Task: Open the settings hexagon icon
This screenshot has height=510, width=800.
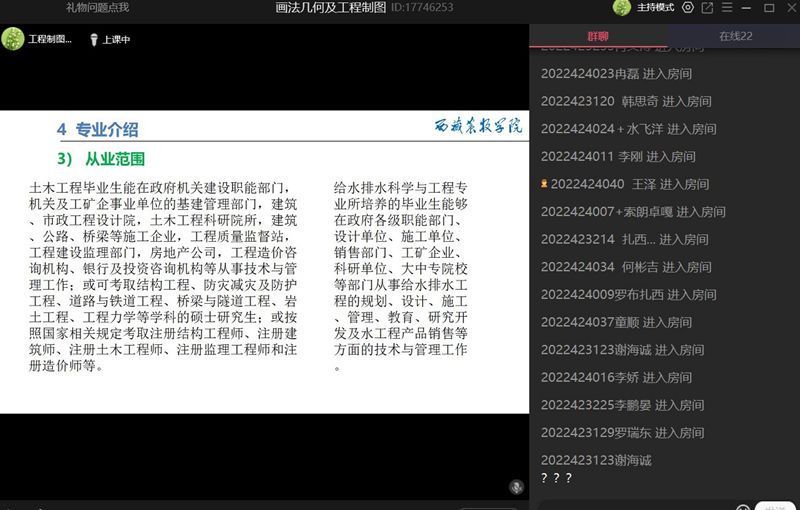Action: (687, 8)
